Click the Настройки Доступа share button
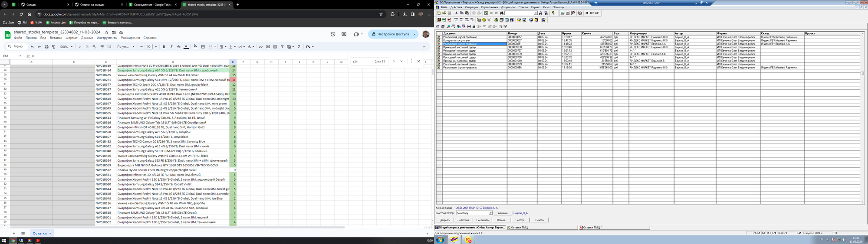868x244 pixels. pyautogui.click(x=390, y=34)
